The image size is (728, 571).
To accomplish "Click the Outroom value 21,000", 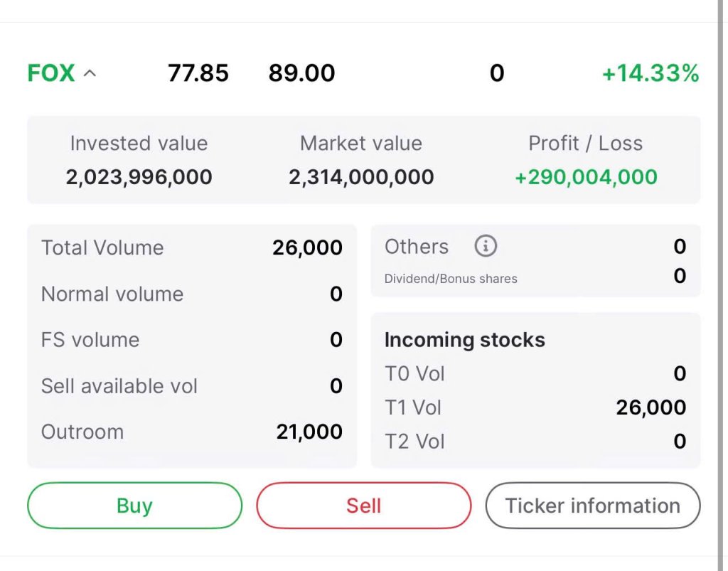I will click(309, 432).
